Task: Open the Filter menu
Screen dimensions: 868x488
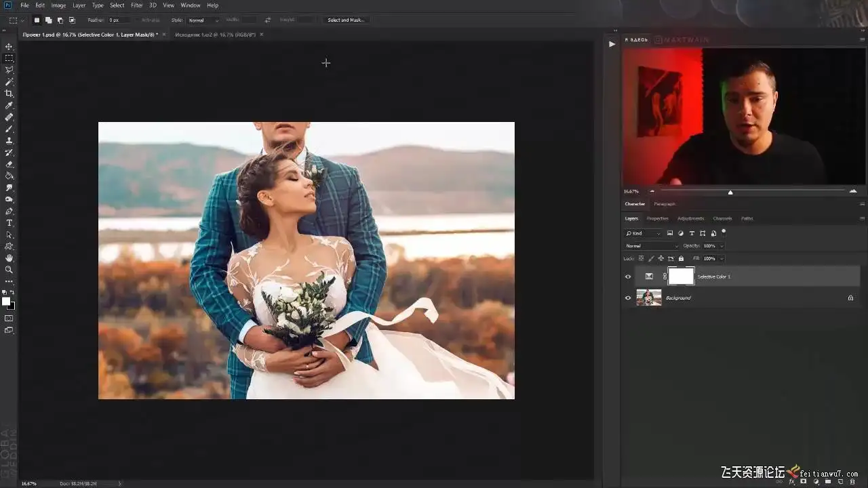Action: pos(136,5)
